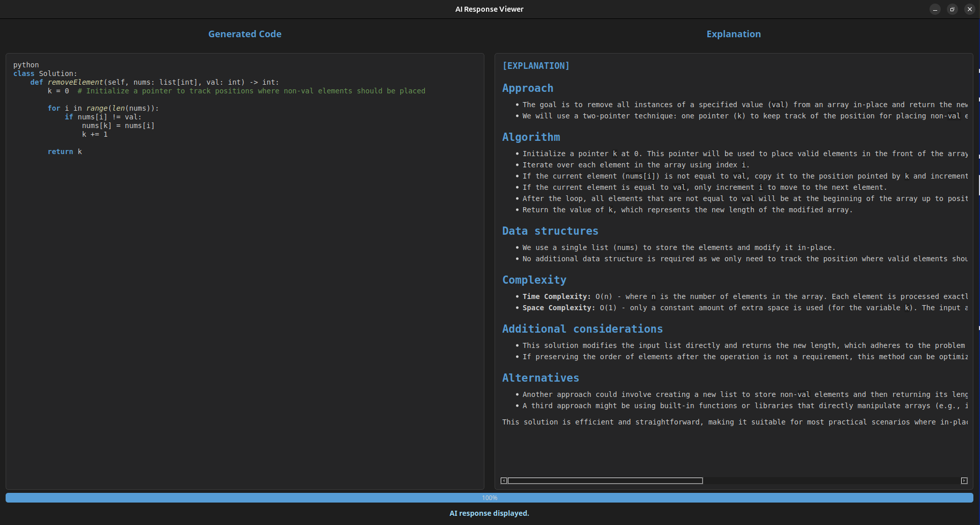Click the Explanation panel header
Viewport: 980px width, 525px height.
(x=733, y=34)
